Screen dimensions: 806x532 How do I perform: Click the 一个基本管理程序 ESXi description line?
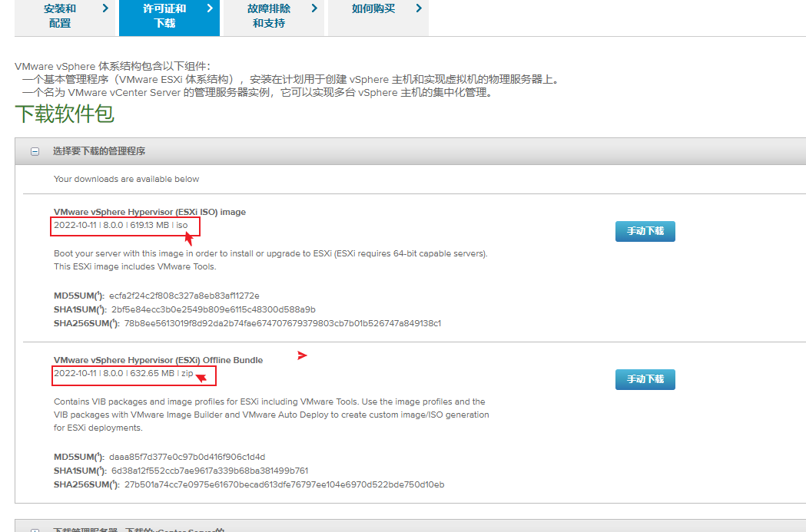tap(291, 80)
